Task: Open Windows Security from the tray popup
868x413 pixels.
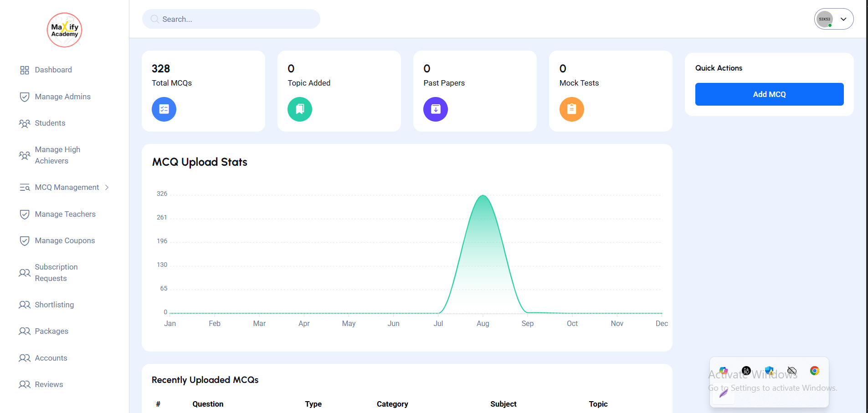Action: click(x=769, y=371)
